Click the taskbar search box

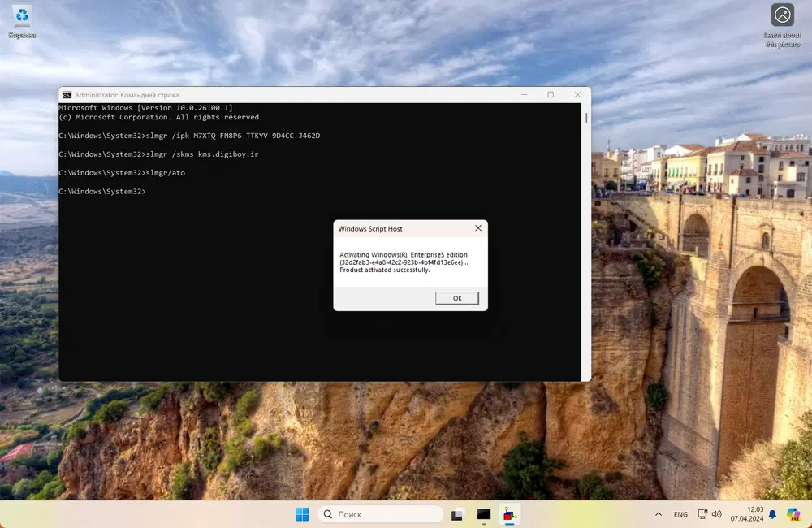tap(381, 514)
